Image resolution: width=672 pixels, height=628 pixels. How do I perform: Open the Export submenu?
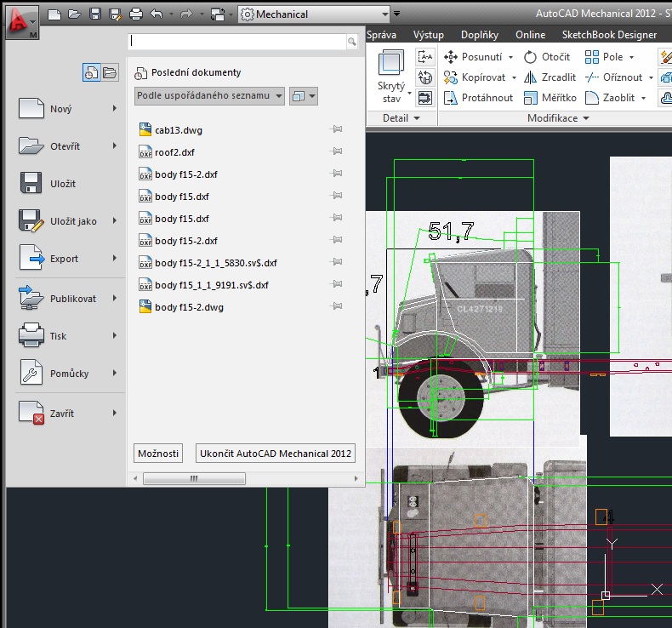(65, 259)
